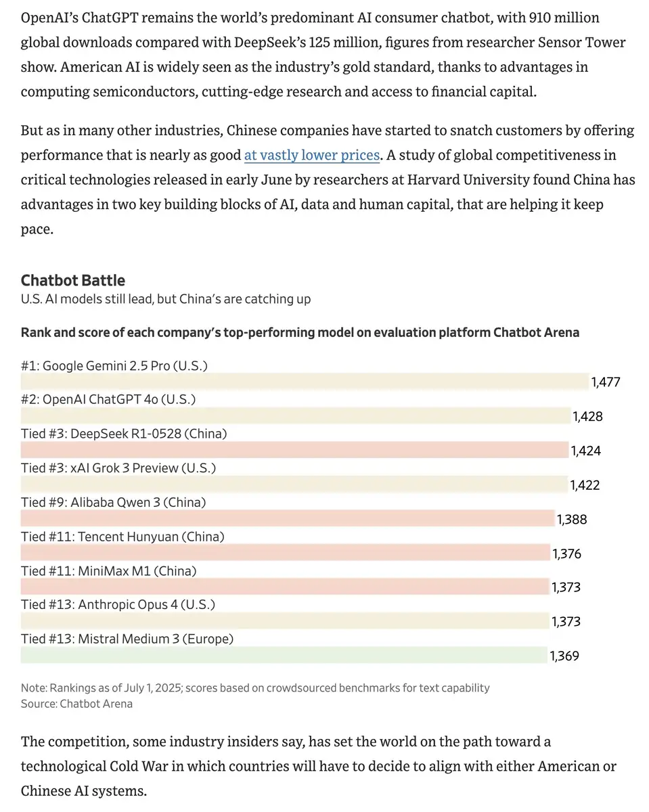This screenshot has width=649, height=812.
Task: Click the rankings note dated July 1, 2025
Action: [255, 687]
